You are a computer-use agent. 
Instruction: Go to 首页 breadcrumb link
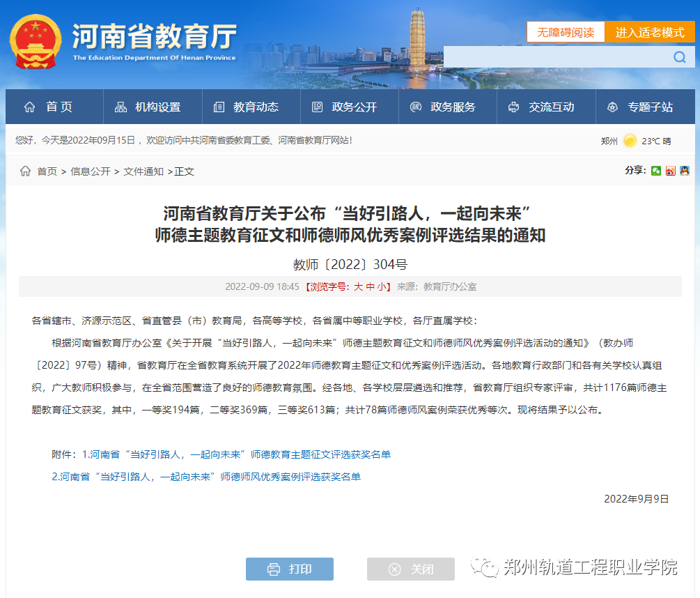click(47, 171)
